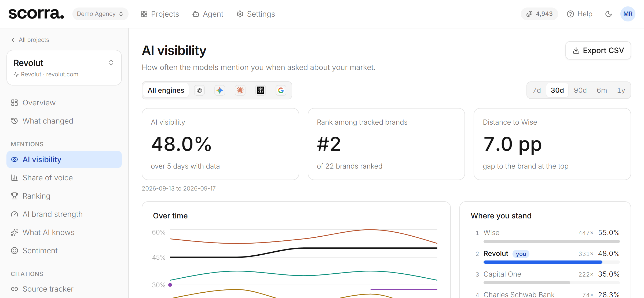This screenshot has height=298, width=644.
Task: Click the 'Over time' chart heading
Action: click(170, 216)
